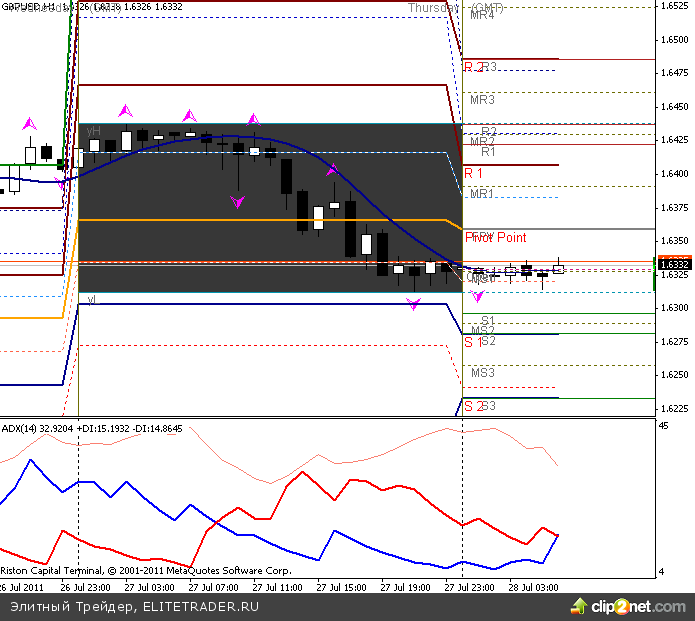The image size is (695, 621).
Task: Click the ADX(14) indicator label
Action: coord(21,428)
